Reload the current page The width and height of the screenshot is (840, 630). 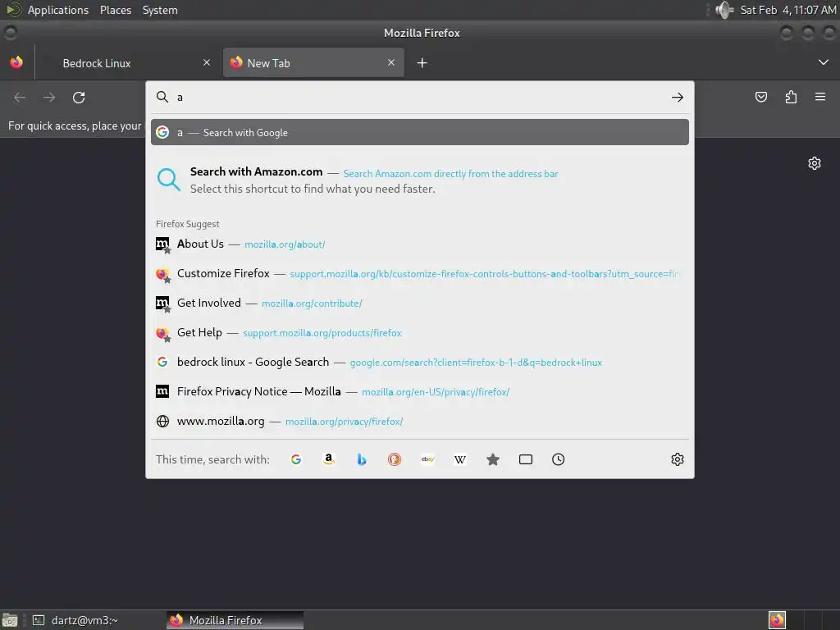tap(79, 98)
